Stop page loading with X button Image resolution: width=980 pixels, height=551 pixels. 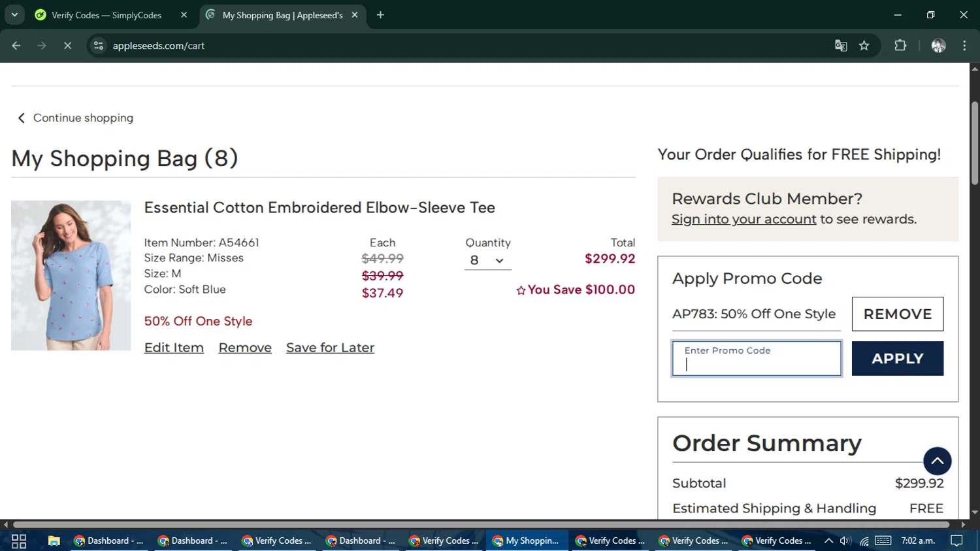click(x=67, y=46)
